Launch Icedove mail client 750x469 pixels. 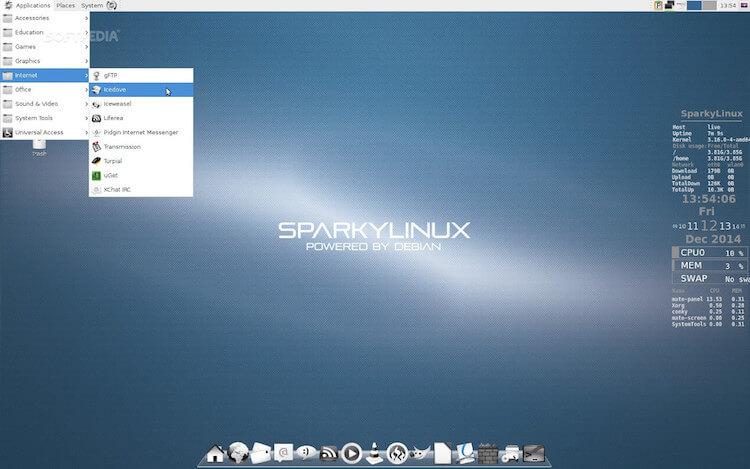[141, 90]
